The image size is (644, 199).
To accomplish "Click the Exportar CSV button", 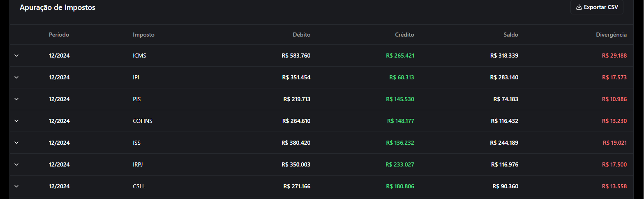I will point(597,7).
